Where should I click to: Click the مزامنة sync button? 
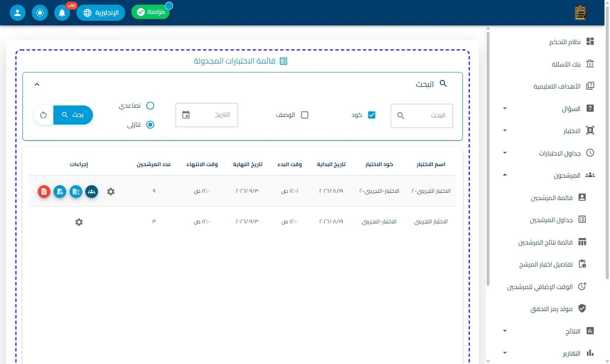pos(151,12)
